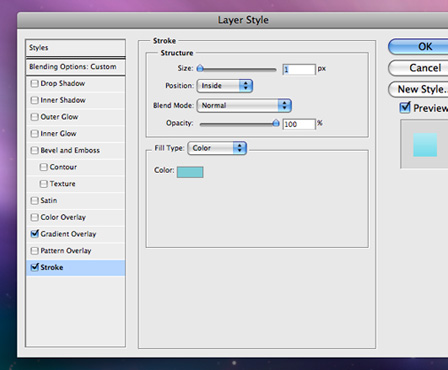The width and height of the screenshot is (448, 370).
Task: Click the New Style button
Action: coord(419,89)
